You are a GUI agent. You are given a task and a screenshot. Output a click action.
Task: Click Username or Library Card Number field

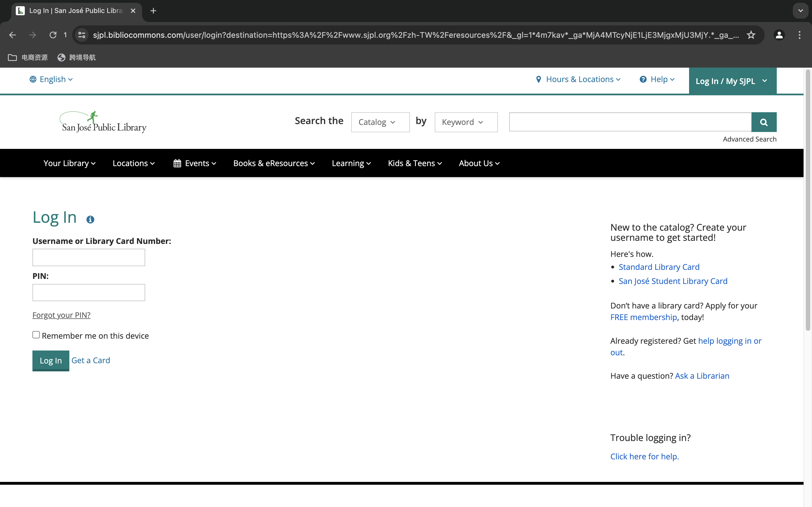89,257
